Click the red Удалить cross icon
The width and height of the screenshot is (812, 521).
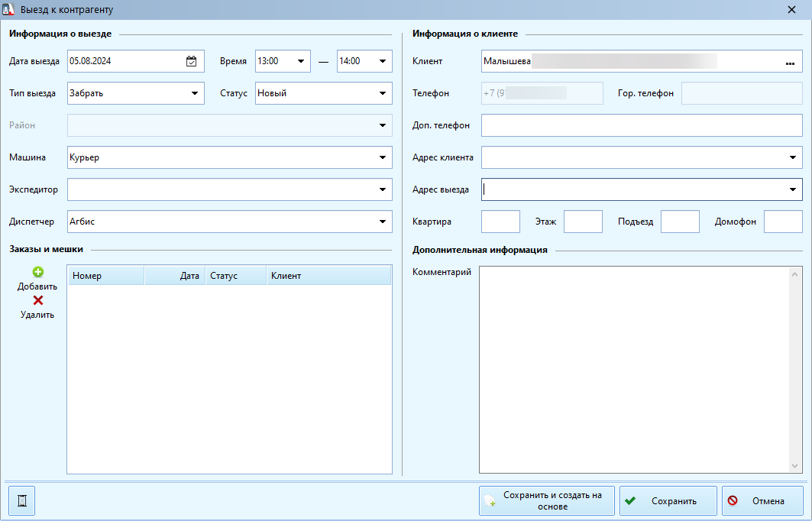point(37,300)
